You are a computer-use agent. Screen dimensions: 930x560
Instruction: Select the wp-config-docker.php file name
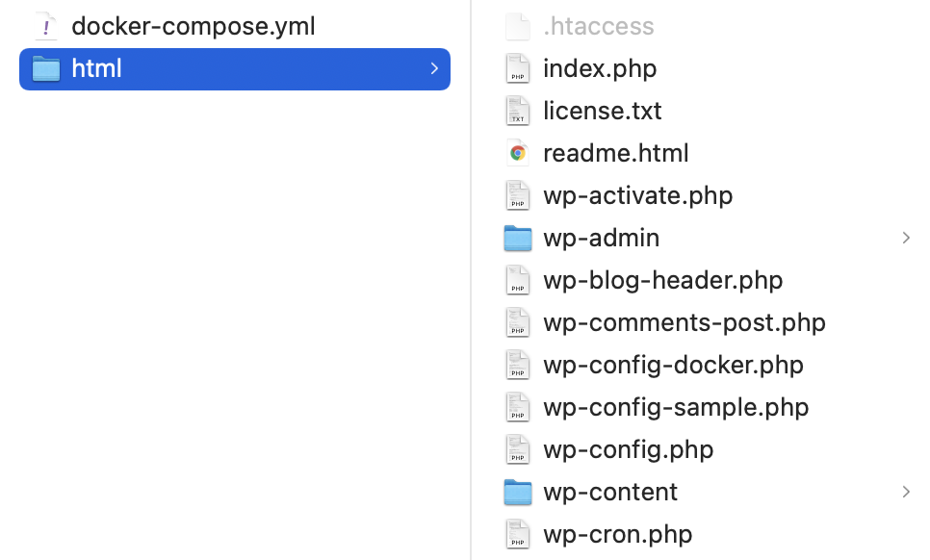pyautogui.click(x=673, y=365)
